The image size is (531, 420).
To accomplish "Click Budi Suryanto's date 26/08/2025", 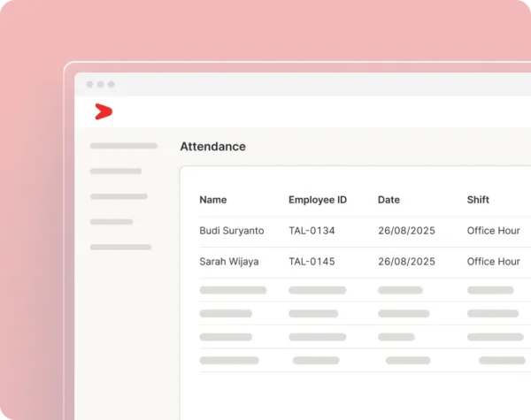I will click(x=407, y=231).
